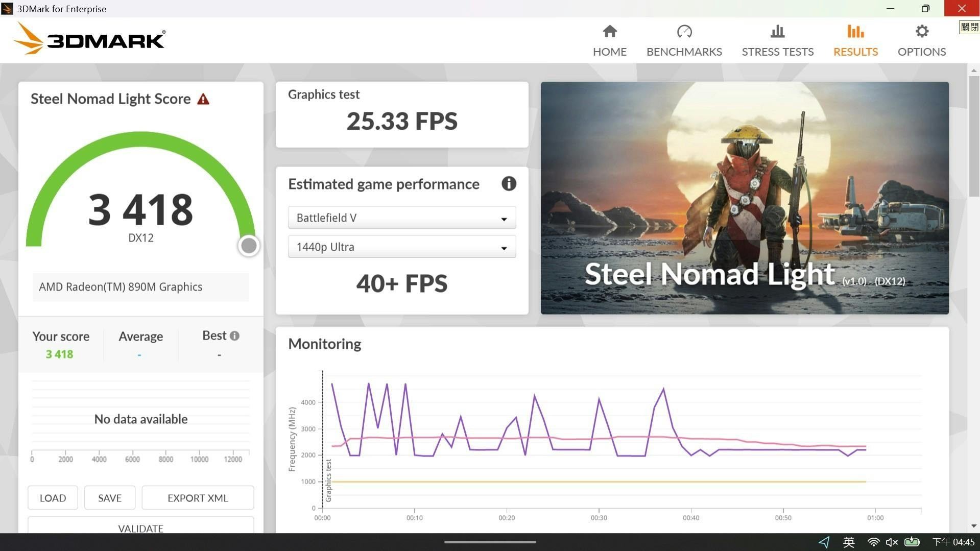Click the Steel Nomad Light Score title
This screenshot has width=980, height=551.
(111, 99)
